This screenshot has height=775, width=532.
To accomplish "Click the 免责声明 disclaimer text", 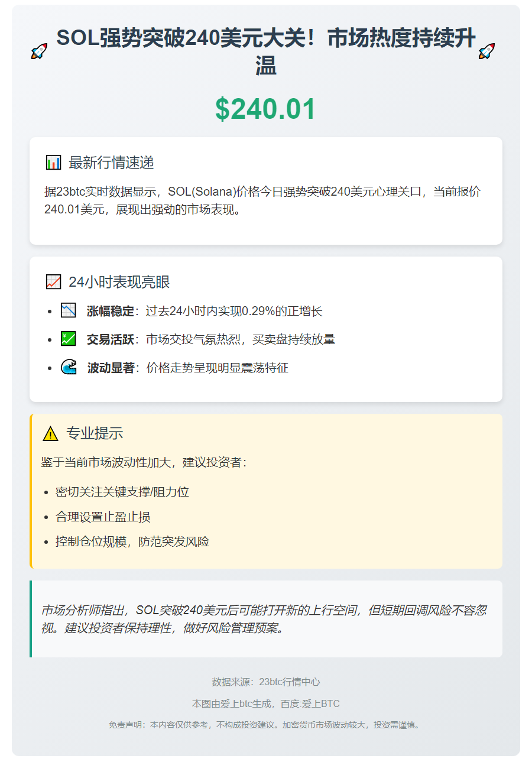I will 266,725.
